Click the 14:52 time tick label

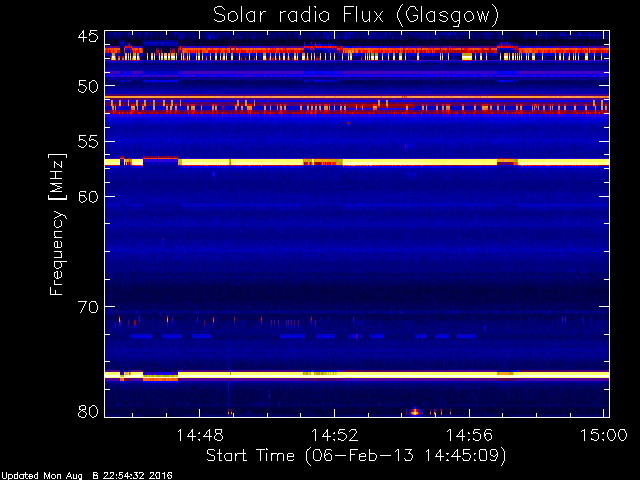click(x=335, y=436)
